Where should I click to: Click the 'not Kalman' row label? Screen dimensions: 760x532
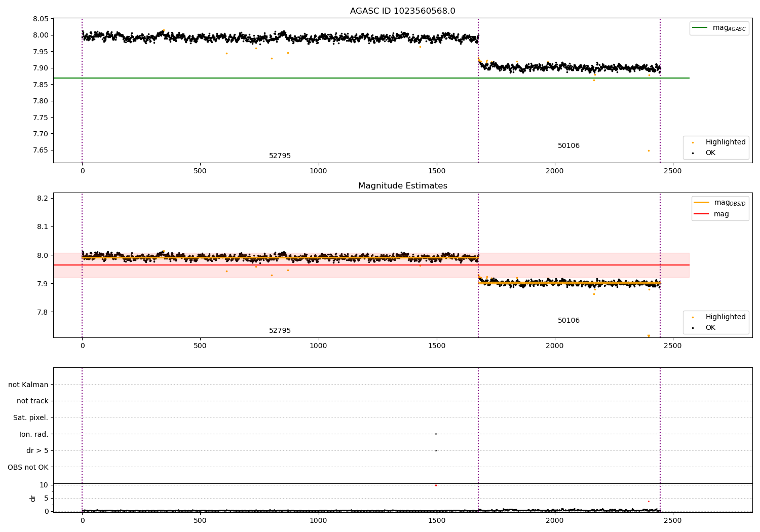coord(28,385)
